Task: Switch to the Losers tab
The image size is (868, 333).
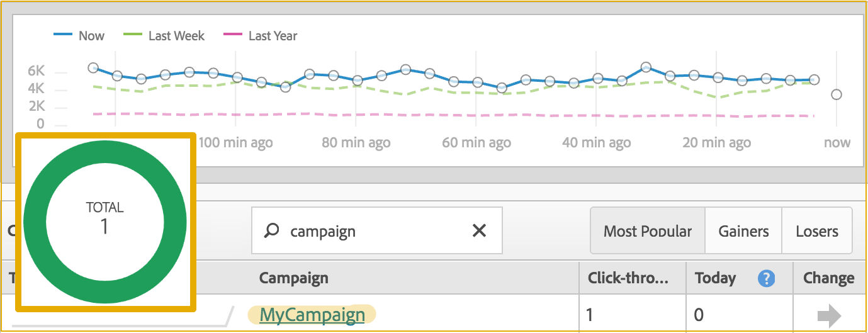Action: click(x=816, y=231)
